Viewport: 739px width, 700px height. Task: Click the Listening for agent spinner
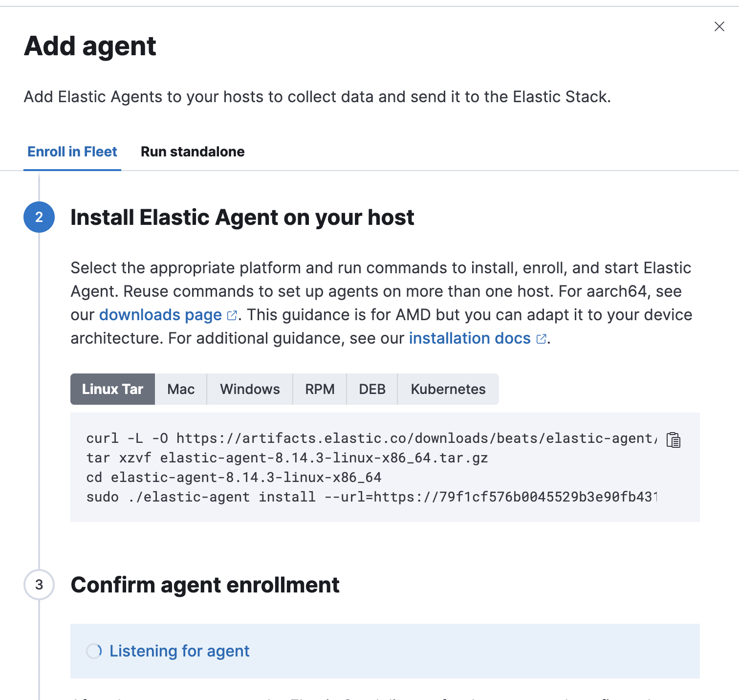(x=94, y=651)
